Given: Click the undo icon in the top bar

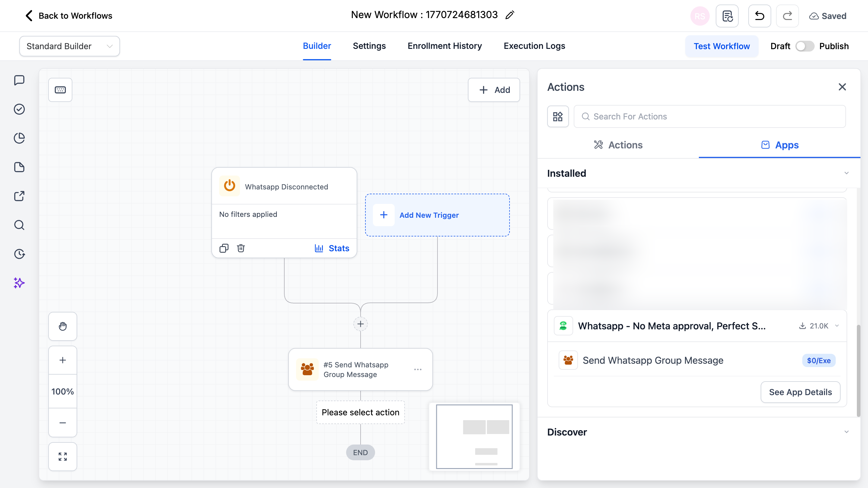Looking at the screenshot, I should [x=759, y=16].
